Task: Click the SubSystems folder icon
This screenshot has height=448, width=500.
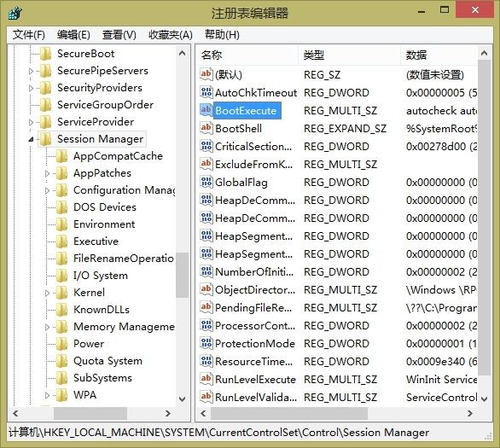Action: click(x=62, y=377)
